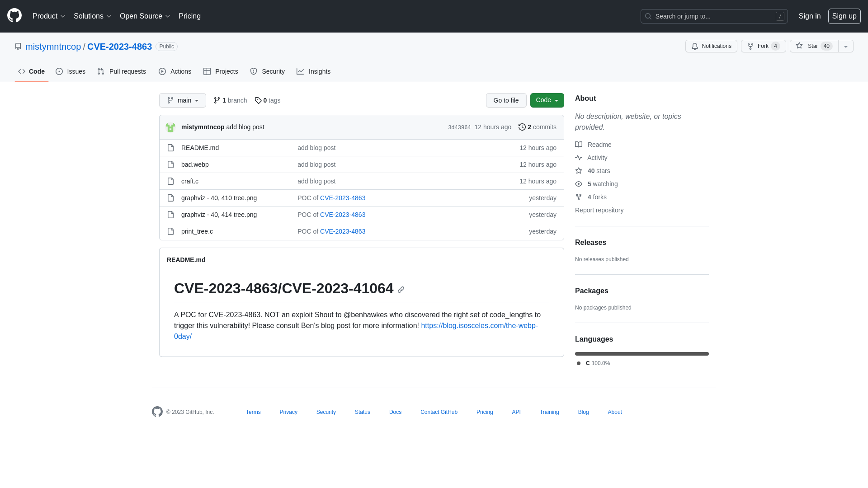
Task: Click the slash shortcut key icon in search
Action: 780,16
